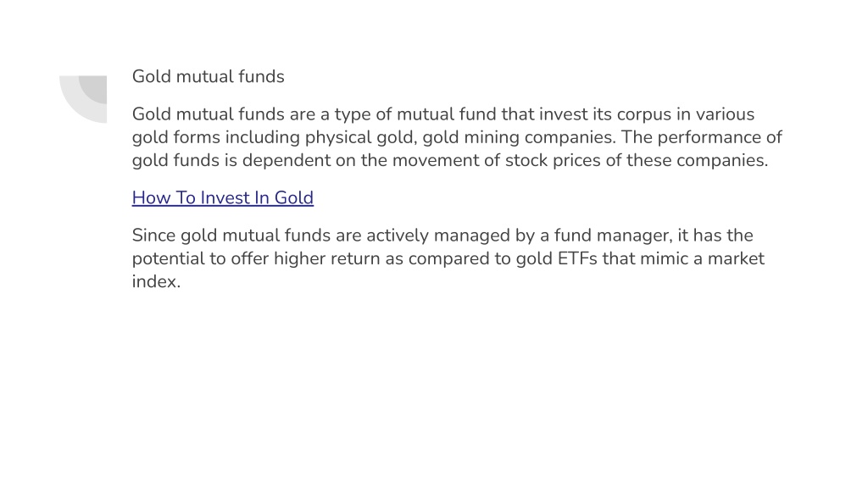Open the How To Invest In Gold link

click(223, 197)
